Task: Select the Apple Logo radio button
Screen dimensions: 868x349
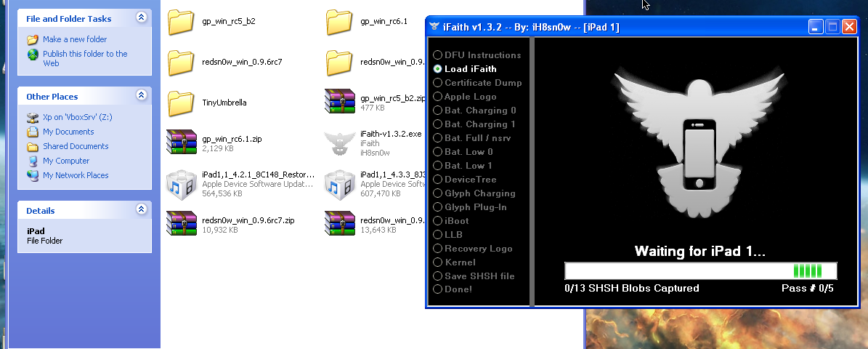Action: coord(437,97)
